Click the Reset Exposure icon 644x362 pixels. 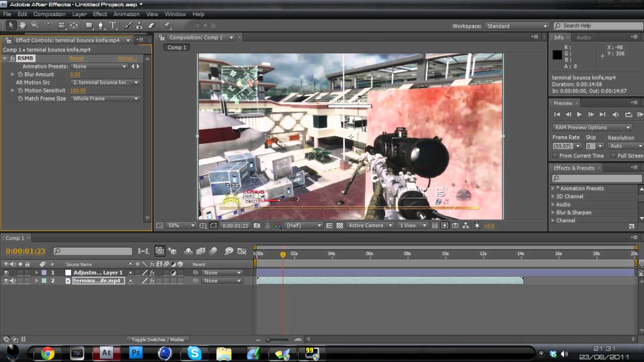pos(477,226)
